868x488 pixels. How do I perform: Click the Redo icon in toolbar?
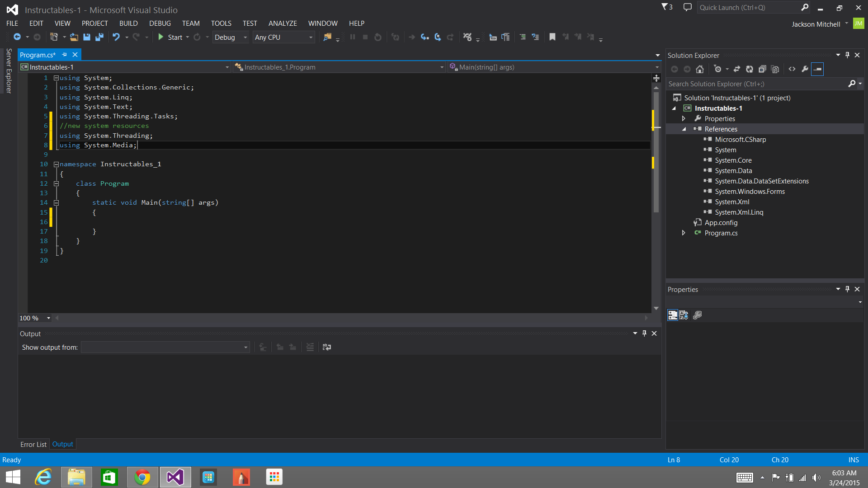[x=136, y=37]
